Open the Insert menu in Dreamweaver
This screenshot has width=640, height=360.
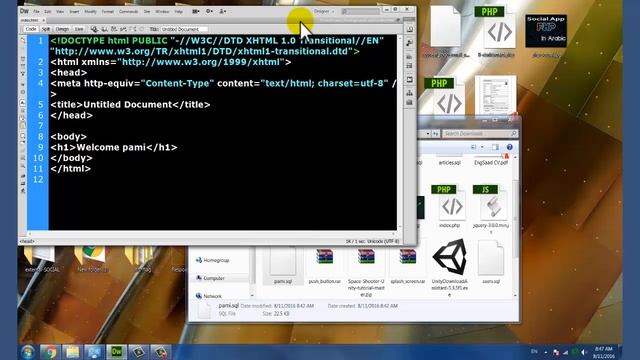74,11
